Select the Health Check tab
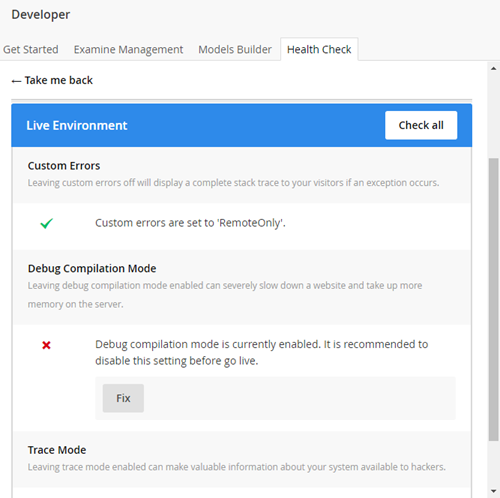The width and height of the screenshot is (500, 498). point(319,49)
